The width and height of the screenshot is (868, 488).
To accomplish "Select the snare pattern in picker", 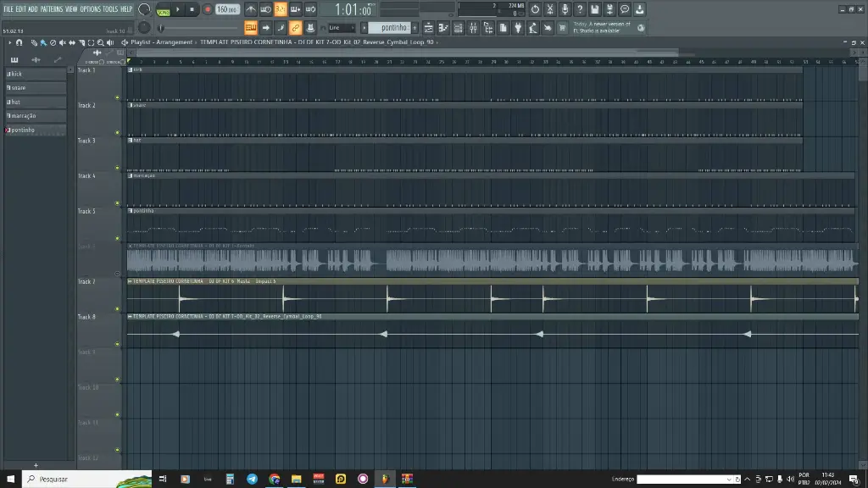I will (x=36, y=88).
